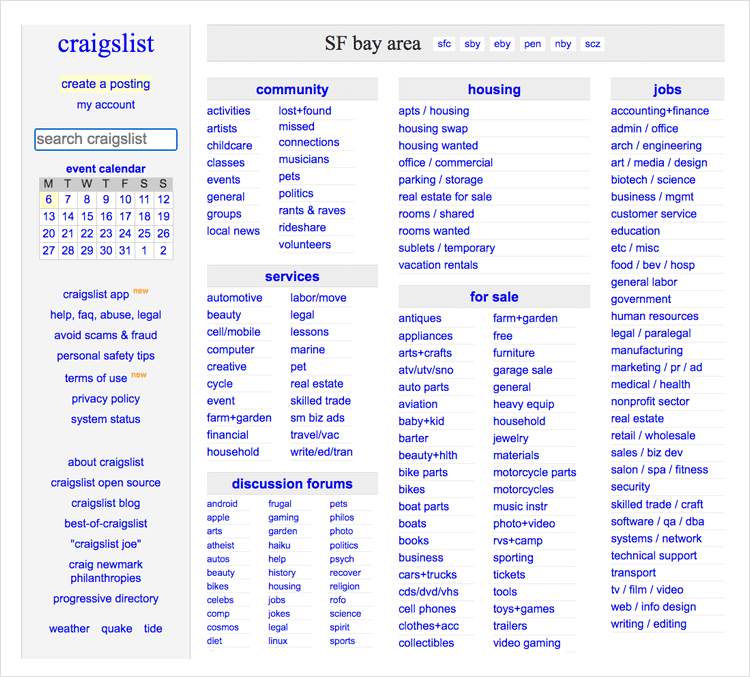The height and width of the screenshot is (677, 750).
Task: Open motorcycle parts listings
Action: pyautogui.click(x=534, y=473)
